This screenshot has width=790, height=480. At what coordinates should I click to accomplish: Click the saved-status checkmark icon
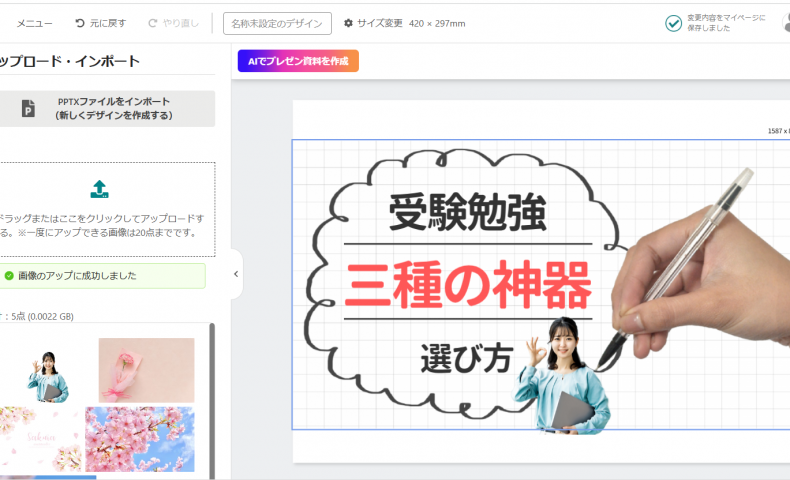coord(674,23)
